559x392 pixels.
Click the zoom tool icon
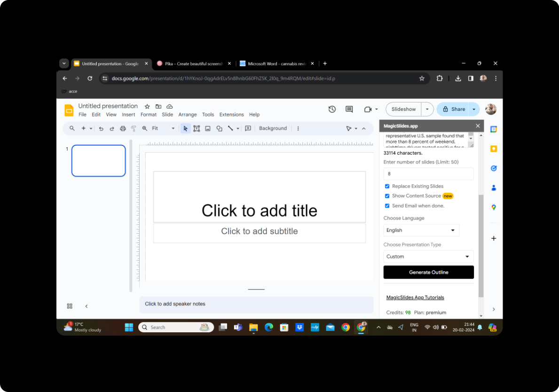tap(145, 128)
